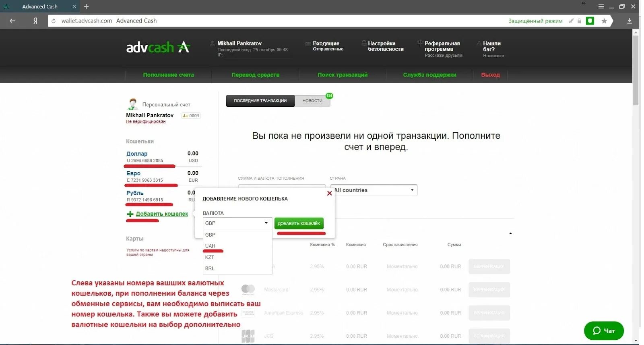The height and width of the screenshot is (345, 644).
Task: Click the Mastercard logo in payment list
Action: click(248, 289)
